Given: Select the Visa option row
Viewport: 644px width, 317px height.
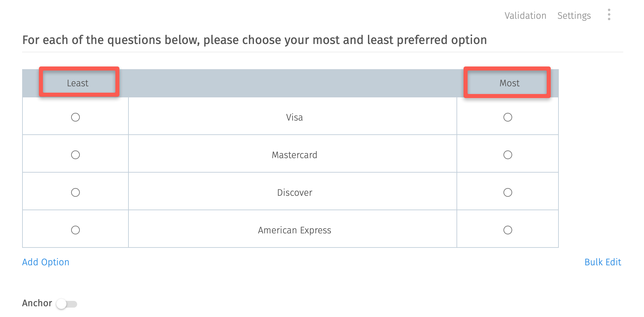Looking at the screenshot, I should tap(293, 117).
